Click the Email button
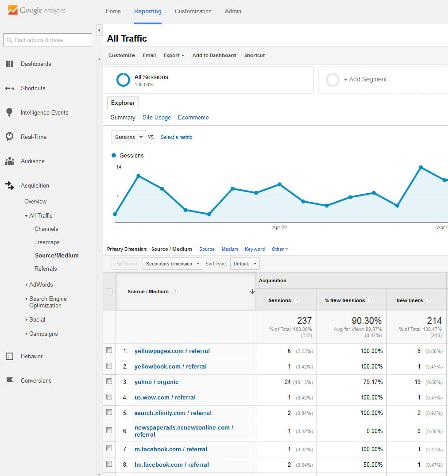The height and width of the screenshot is (476, 448). tap(150, 56)
